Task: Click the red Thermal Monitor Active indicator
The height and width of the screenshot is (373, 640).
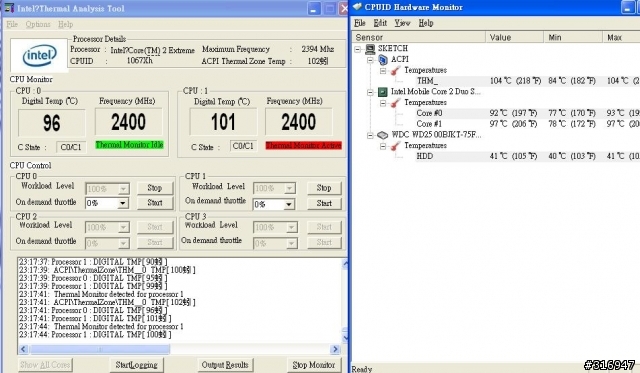Action: (303, 145)
